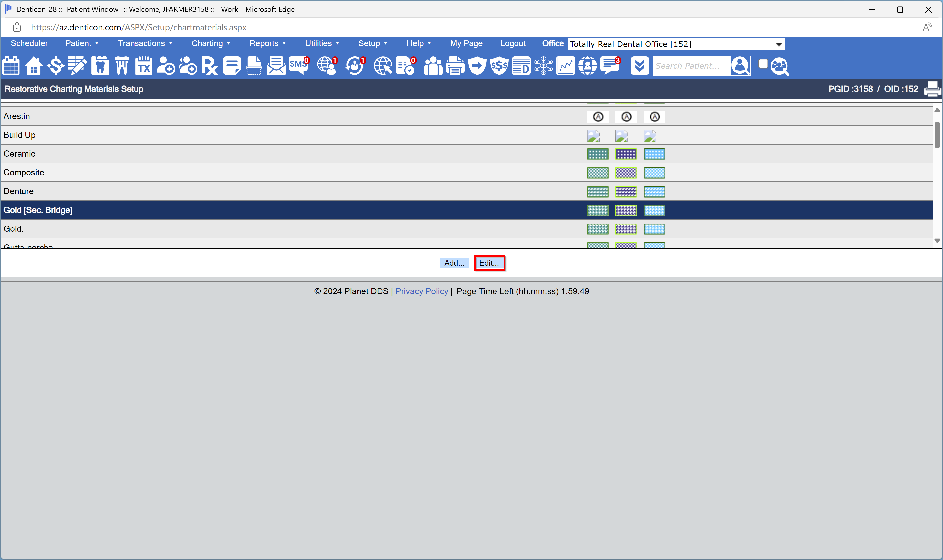Click the Edit... button
Viewport: 943px width, 560px height.
click(489, 263)
